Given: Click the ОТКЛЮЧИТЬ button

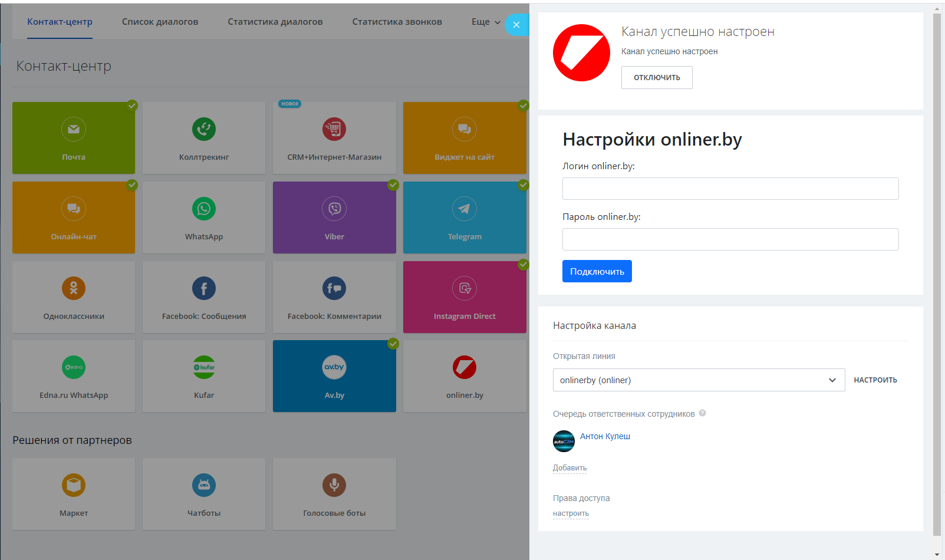Looking at the screenshot, I should pyautogui.click(x=657, y=77).
